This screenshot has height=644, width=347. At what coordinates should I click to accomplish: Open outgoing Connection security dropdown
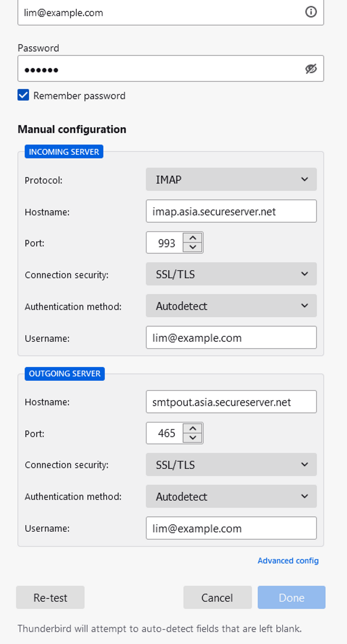pyautogui.click(x=231, y=465)
